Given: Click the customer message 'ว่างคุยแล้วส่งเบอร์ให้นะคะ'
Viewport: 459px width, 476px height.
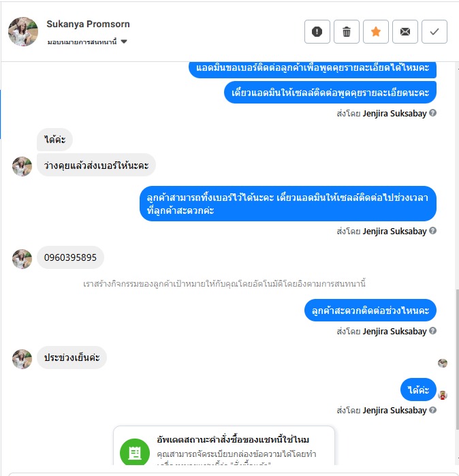Looking at the screenshot, I should [96, 165].
